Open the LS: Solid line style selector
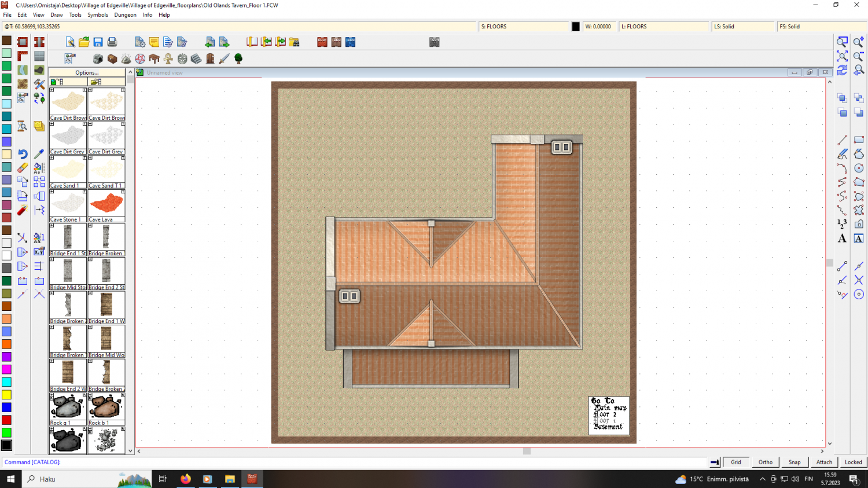The image size is (868, 488). [x=743, y=27]
